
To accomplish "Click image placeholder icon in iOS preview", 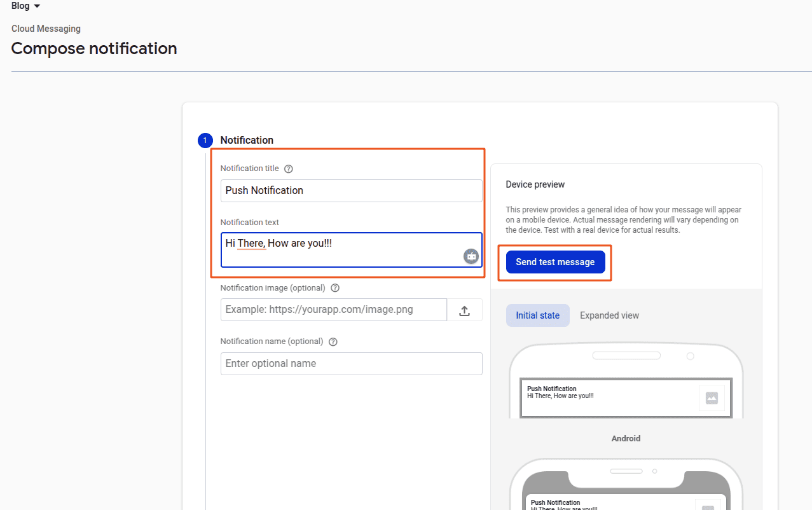I will (708, 507).
